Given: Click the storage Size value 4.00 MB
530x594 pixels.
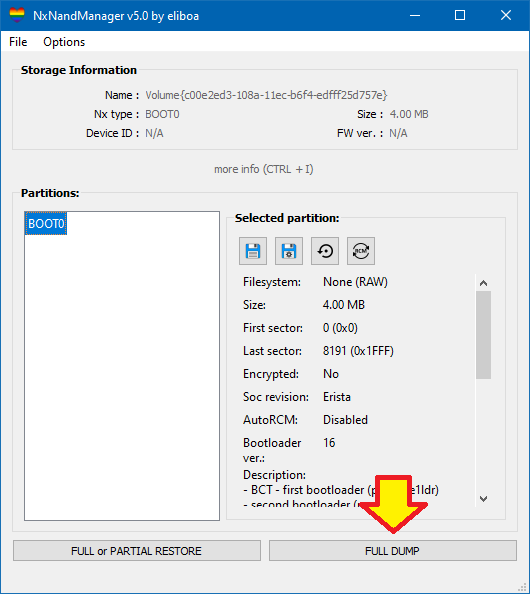Looking at the screenshot, I should 409,114.
